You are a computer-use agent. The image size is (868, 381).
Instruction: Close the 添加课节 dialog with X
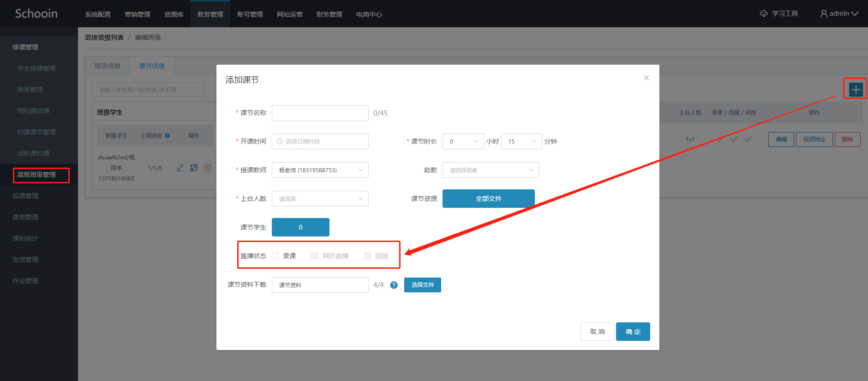pyautogui.click(x=647, y=78)
